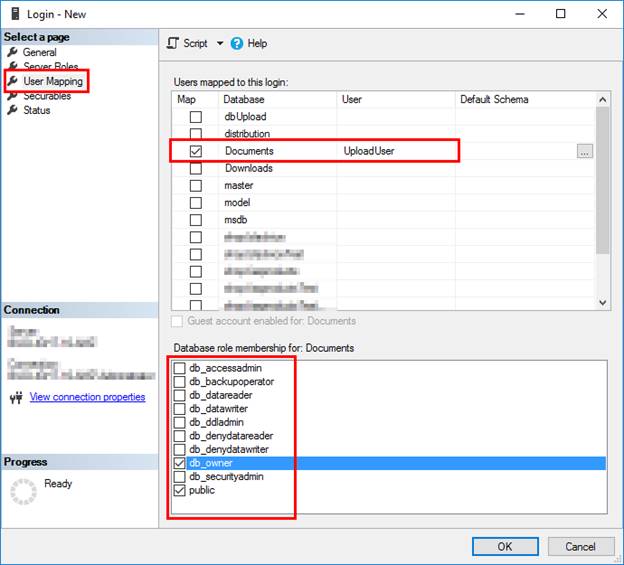This screenshot has width=624, height=565.
Task: Click the wrench icon beside Securables
Action: [13, 96]
